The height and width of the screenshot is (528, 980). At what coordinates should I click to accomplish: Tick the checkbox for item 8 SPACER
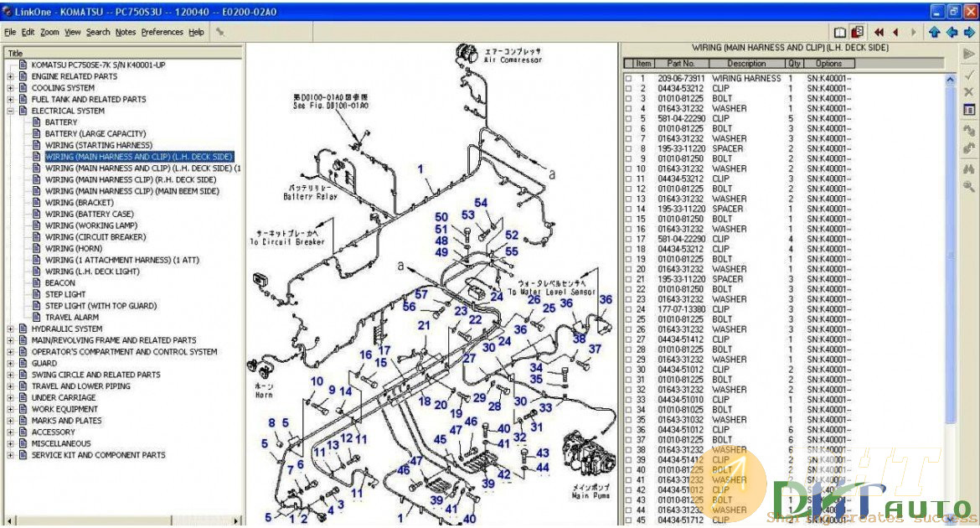coord(629,149)
